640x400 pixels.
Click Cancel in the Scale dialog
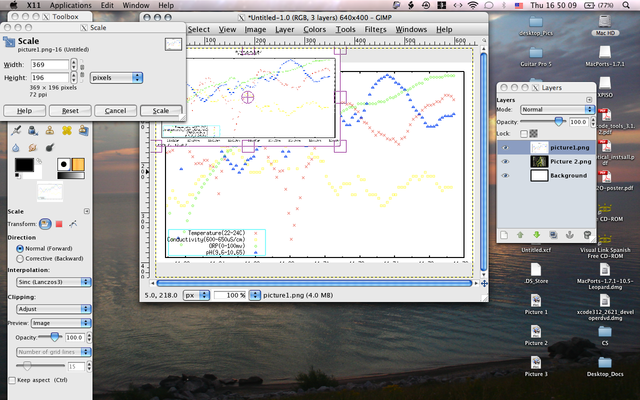coord(116,111)
